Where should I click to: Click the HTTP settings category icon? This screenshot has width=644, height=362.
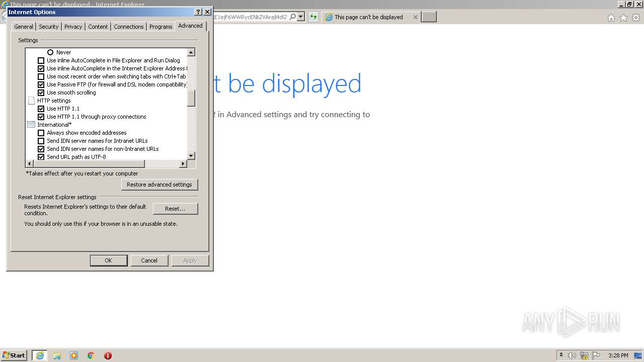pyautogui.click(x=31, y=101)
